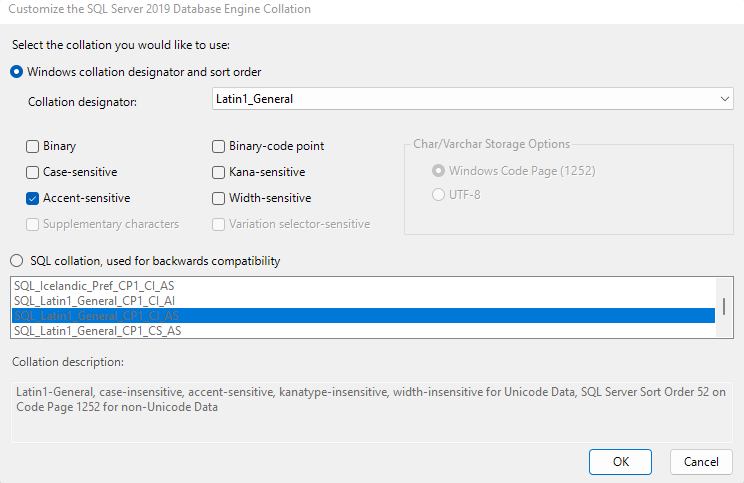
Task: Select Windows collation designator radio button
Action: 17,72
